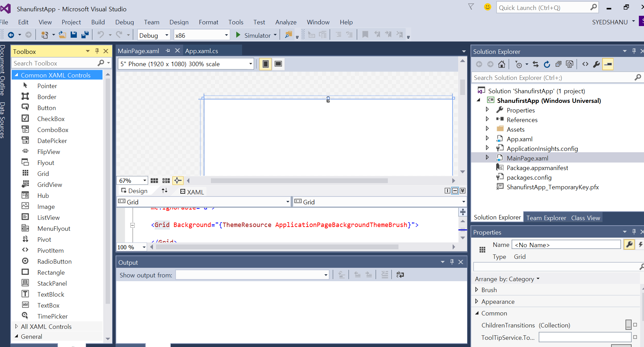
Task: Click the event handlers lightning icon in Properties
Action: click(640, 244)
